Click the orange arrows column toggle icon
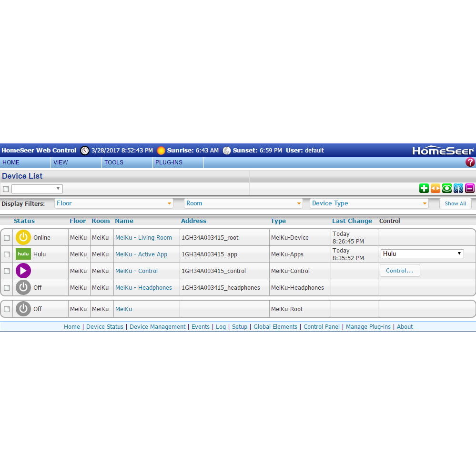 (x=435, y=188)
